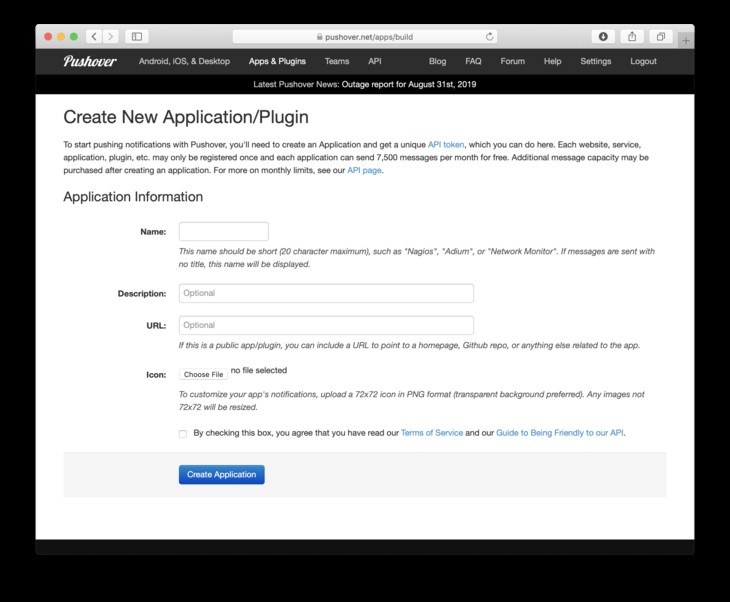
Task: Open the Help nav link
Action: pyautogui.click(x=553, y=61)
